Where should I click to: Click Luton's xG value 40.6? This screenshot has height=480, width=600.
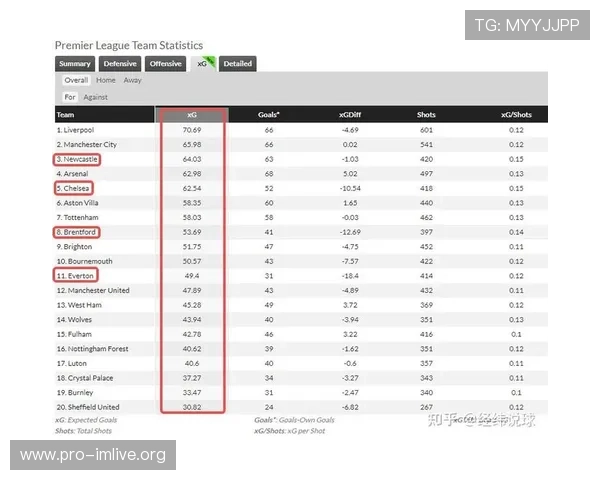tap(192, 363)
